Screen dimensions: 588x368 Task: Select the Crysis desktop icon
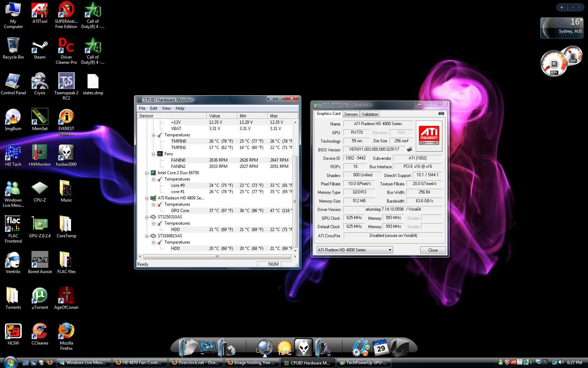(x=40, y=84)
